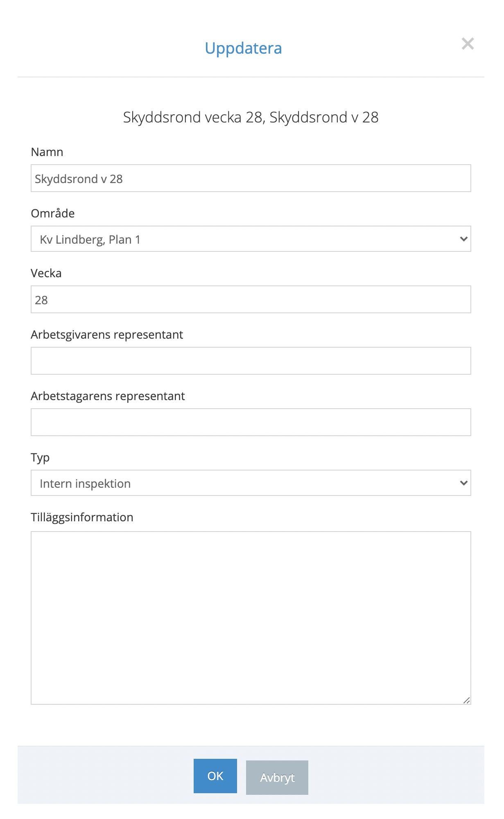Close the Uppdatera dialog with the X icon
The width and height of the screenshot is (504, 819).
(468, 44)
